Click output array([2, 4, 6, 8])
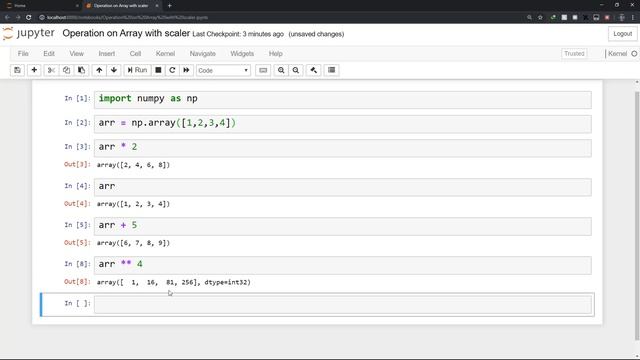The image size is (640, 360). (133, 165)
